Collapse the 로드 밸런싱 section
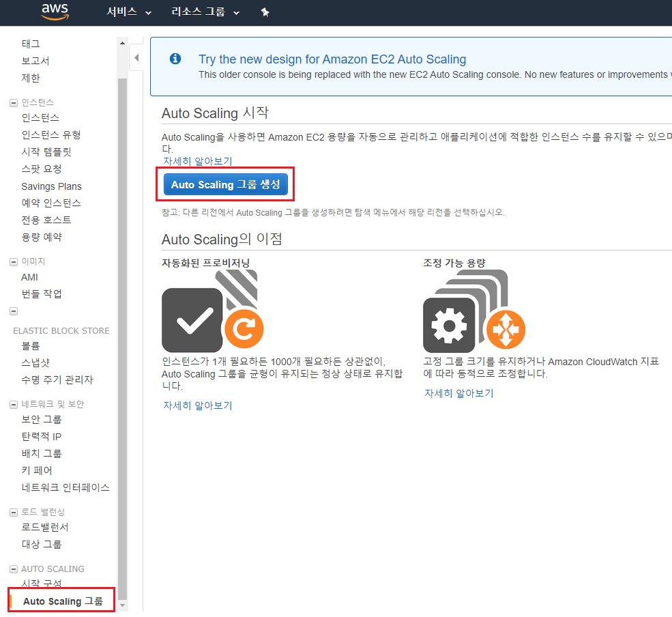Viewport: 672px width, 617px height. 14,513
